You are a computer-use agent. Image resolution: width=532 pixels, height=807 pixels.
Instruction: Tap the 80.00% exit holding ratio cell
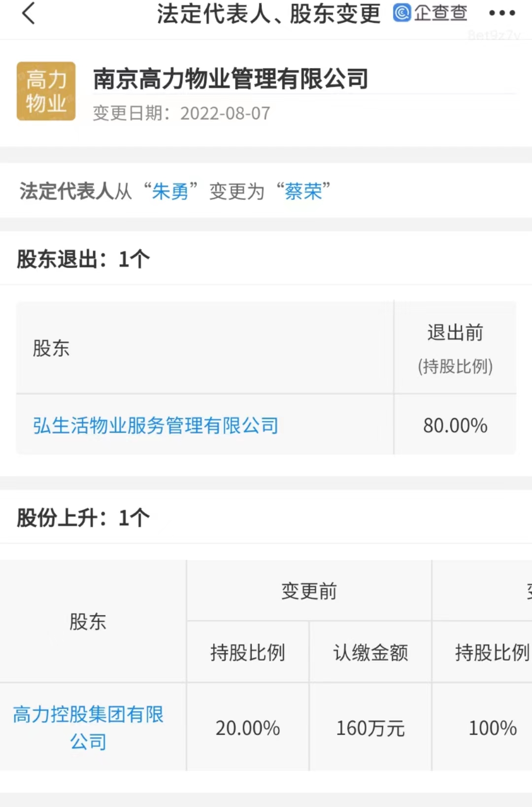coord(455,425)
